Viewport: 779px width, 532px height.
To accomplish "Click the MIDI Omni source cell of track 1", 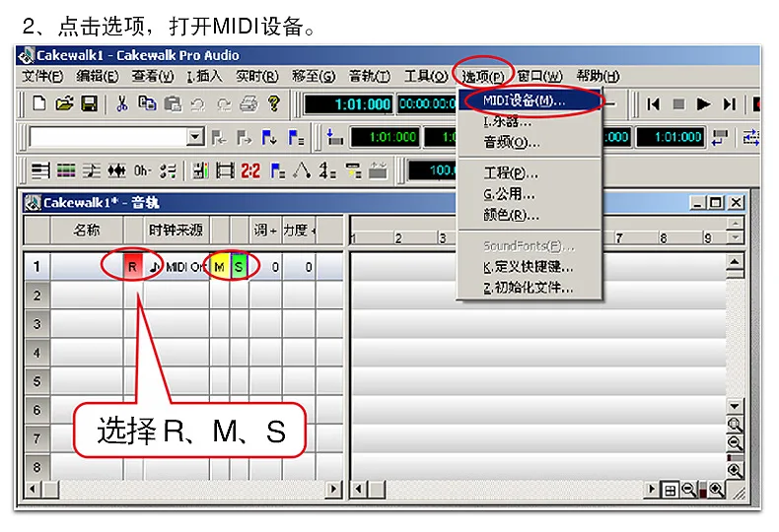I will click(177, 267).
